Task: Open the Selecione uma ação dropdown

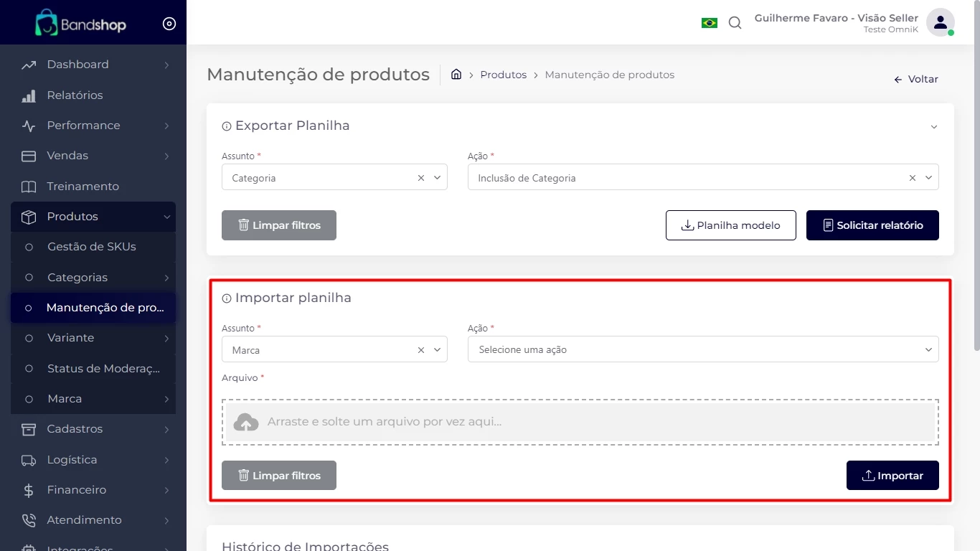Action: coord(702,349)
